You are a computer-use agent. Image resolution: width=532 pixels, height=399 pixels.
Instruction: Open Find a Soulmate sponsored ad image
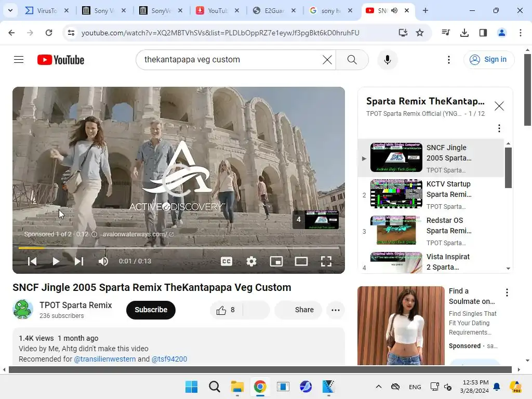401,326
